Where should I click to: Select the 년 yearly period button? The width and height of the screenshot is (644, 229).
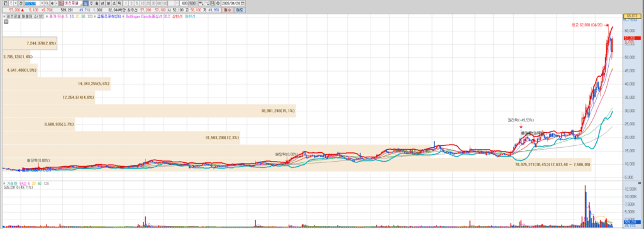[x=103, y=3]
